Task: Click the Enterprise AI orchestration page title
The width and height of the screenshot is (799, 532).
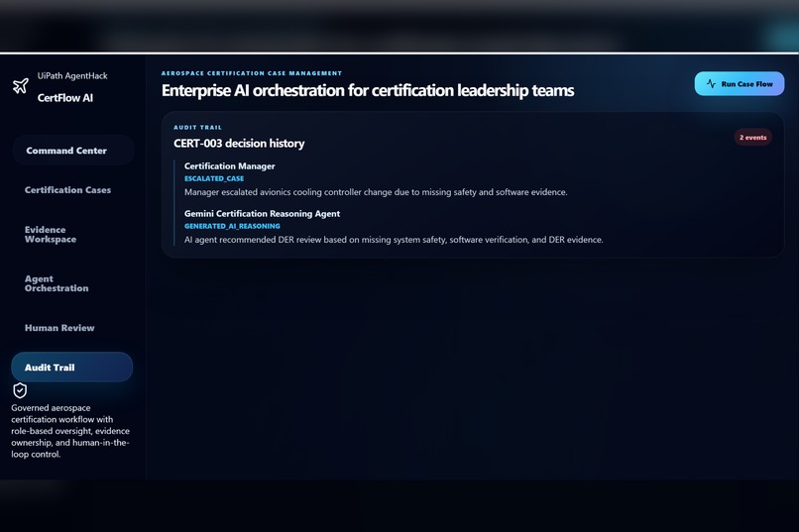Action: tap(368, 90)
